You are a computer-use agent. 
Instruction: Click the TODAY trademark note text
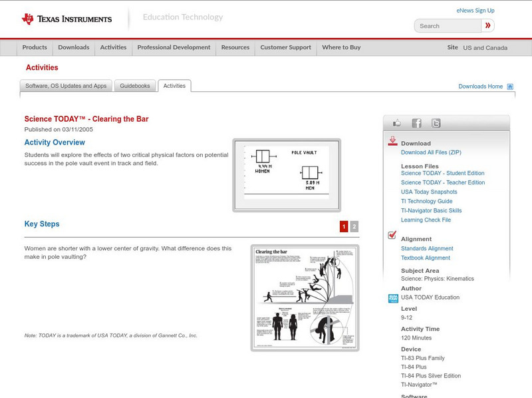[110, 335]
